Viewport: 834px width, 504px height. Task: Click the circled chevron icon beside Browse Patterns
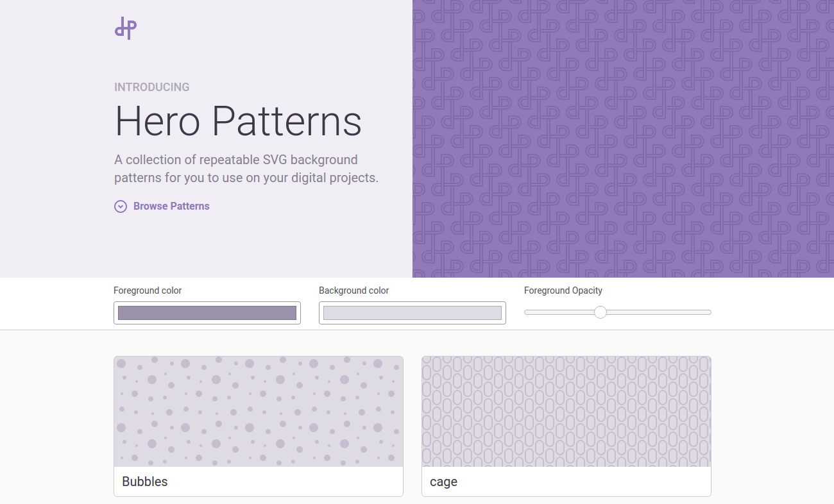tap(121, 206)
